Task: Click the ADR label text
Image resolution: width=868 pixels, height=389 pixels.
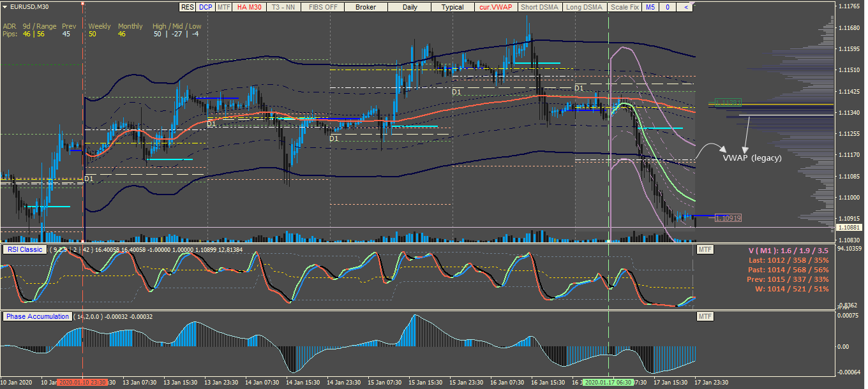Action: (10, 27)
